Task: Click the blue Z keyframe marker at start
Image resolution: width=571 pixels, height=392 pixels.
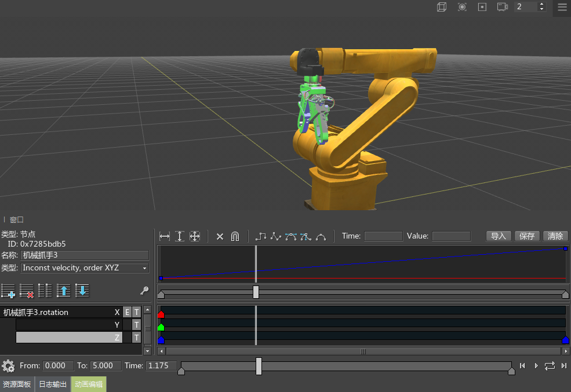Action: click(x=161, y=340)
